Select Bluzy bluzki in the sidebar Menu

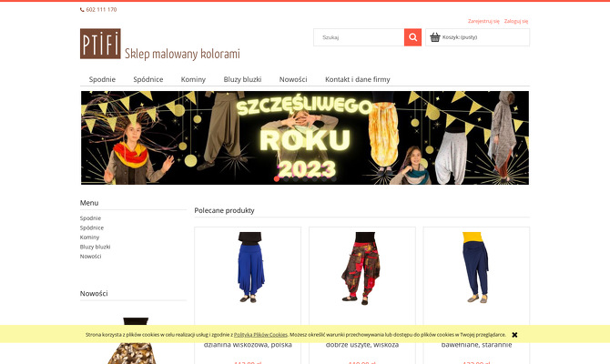96,247
